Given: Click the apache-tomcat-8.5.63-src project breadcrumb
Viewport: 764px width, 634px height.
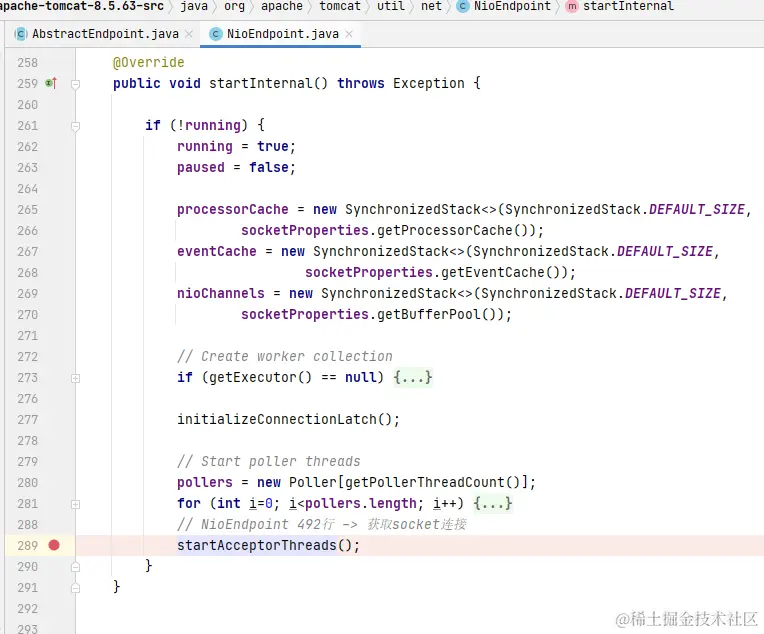Looking at the screenshot, I should coord(81,6).
